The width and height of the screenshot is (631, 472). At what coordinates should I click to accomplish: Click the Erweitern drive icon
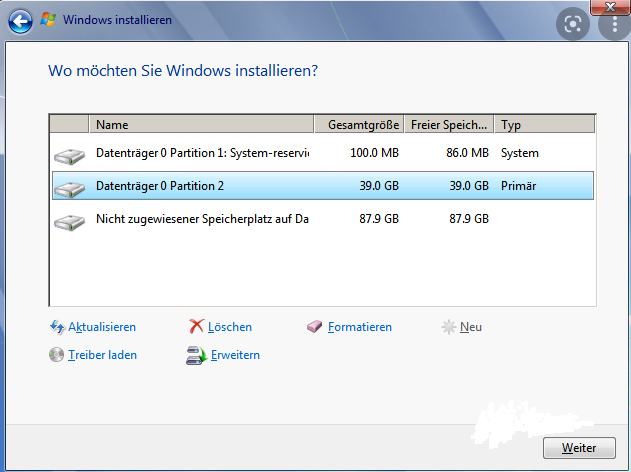click(196, 355)
